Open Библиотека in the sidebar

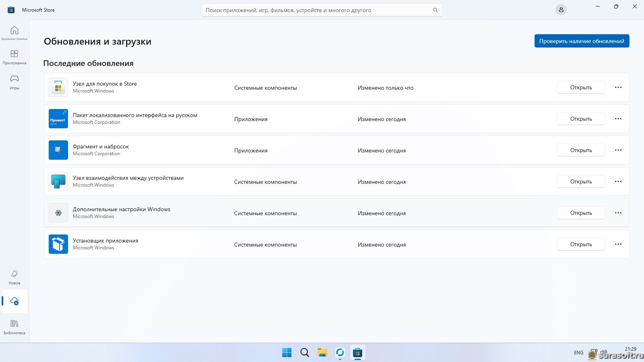coord(14,327)
